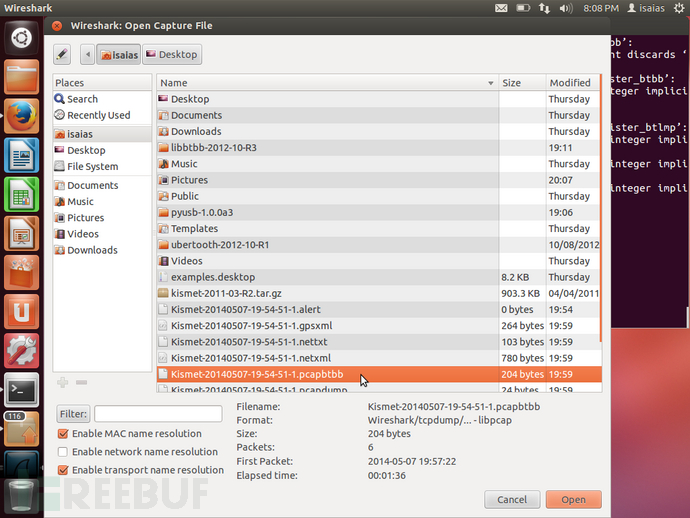This screenshot has height=518, width=690.
Task: Select Search in the Places sidebar
Action: tap(102, 99)
